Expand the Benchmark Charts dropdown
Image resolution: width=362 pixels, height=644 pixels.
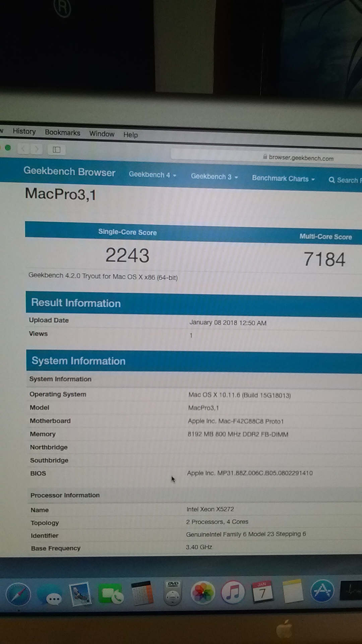(x=284, y=178)
